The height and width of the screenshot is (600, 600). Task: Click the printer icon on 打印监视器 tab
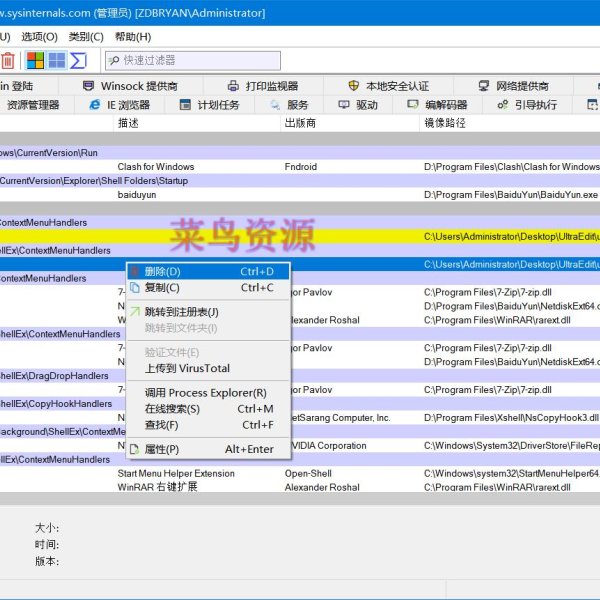coord(233,86)
